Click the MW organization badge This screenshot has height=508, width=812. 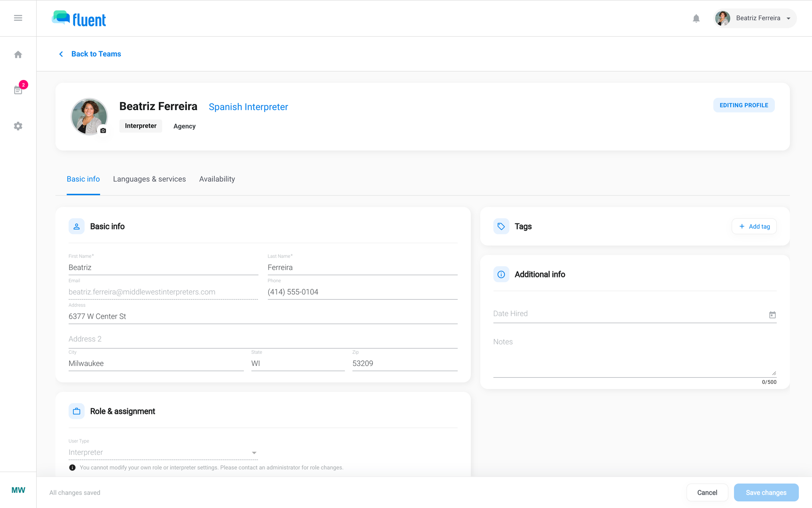(18, 490)
